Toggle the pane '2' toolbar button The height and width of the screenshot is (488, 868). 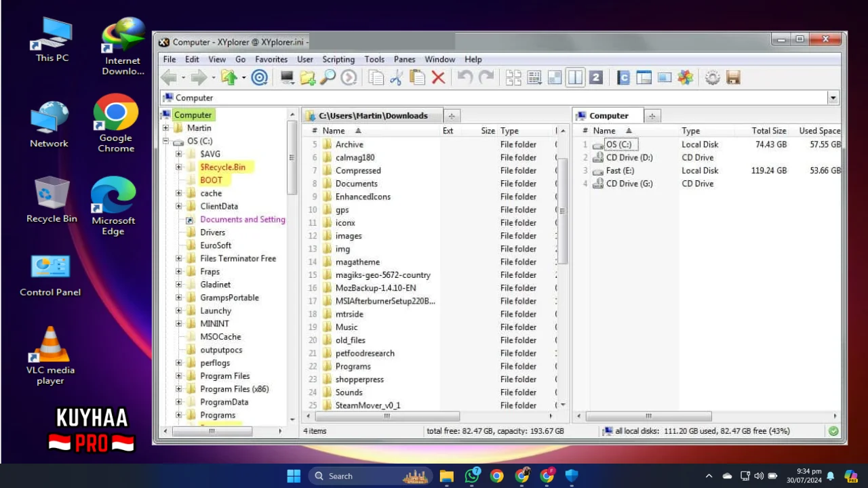pyautogui.click(x=596, y=78)
